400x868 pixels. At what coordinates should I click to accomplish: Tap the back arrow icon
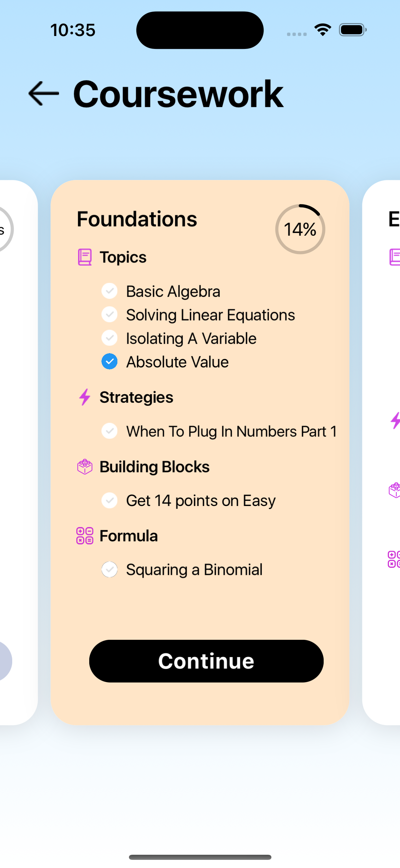pos(43,93)
